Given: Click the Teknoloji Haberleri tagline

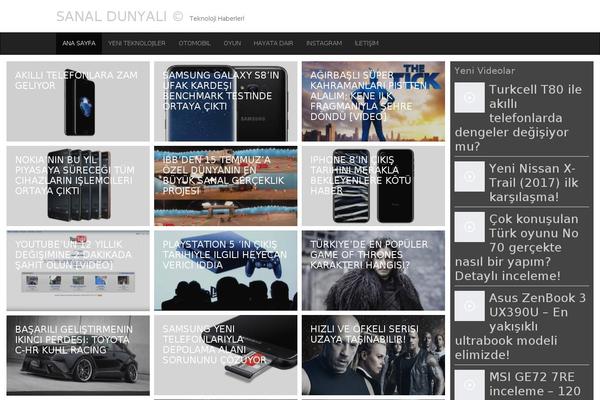Looking at the screenshot, I should pos(217,18).
